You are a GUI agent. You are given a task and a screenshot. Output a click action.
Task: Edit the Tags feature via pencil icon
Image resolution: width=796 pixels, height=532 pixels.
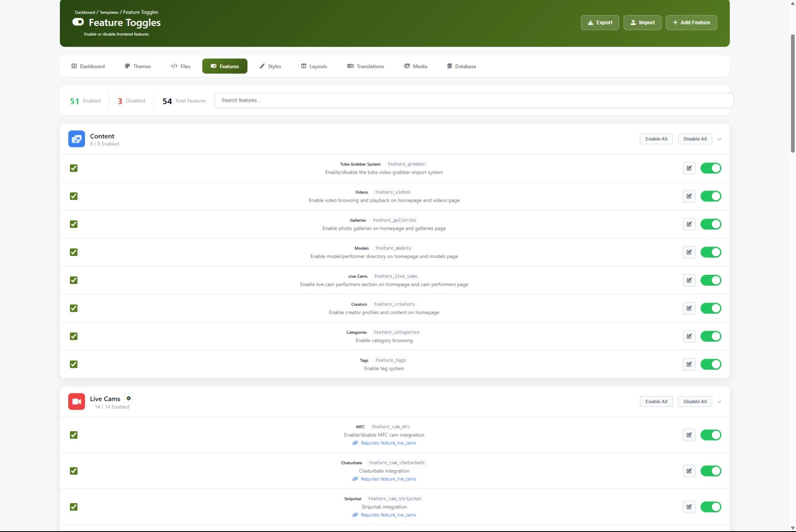689,364
